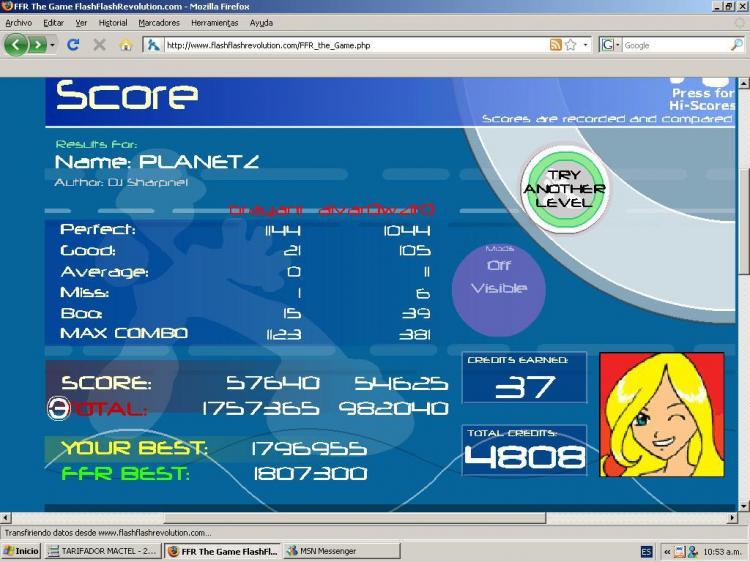Click the Stop loading X icon

click(99, 45)
